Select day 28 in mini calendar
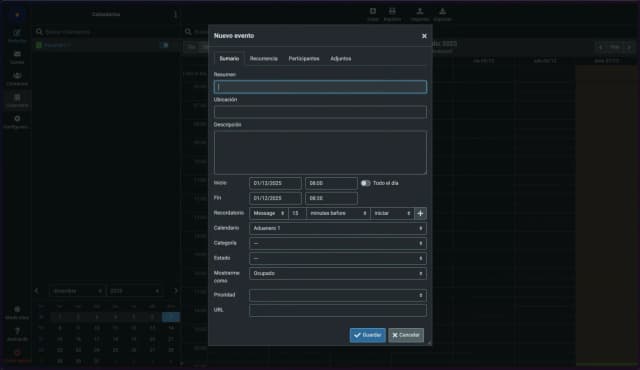640x370 pixels. click(171, 350)
